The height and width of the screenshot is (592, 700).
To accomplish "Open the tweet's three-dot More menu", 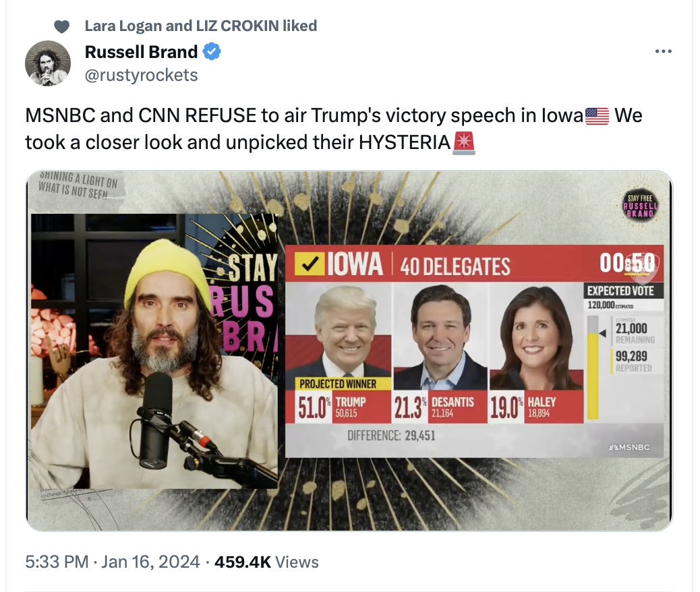I will [x=664, y=52].
